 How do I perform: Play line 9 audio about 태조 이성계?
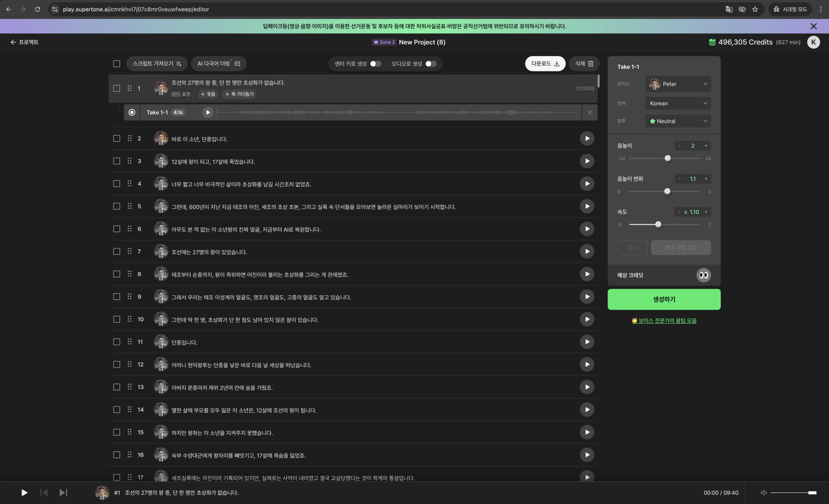coord(587,297)
